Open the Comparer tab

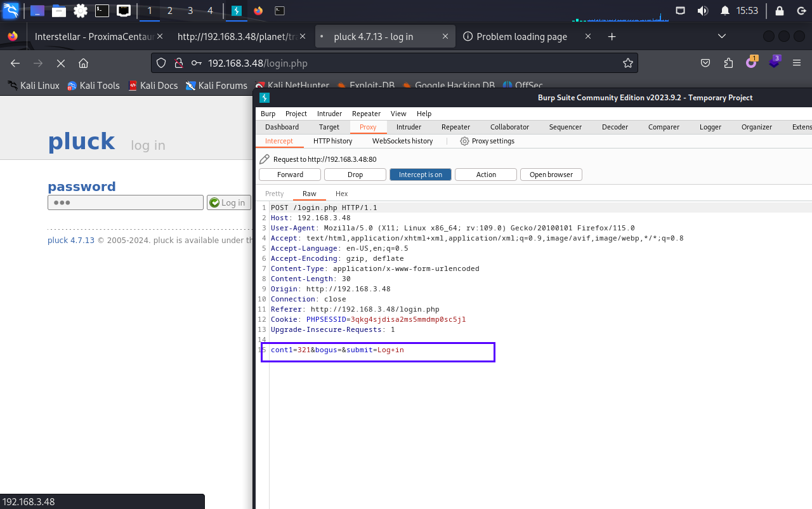tap(664, 127)
